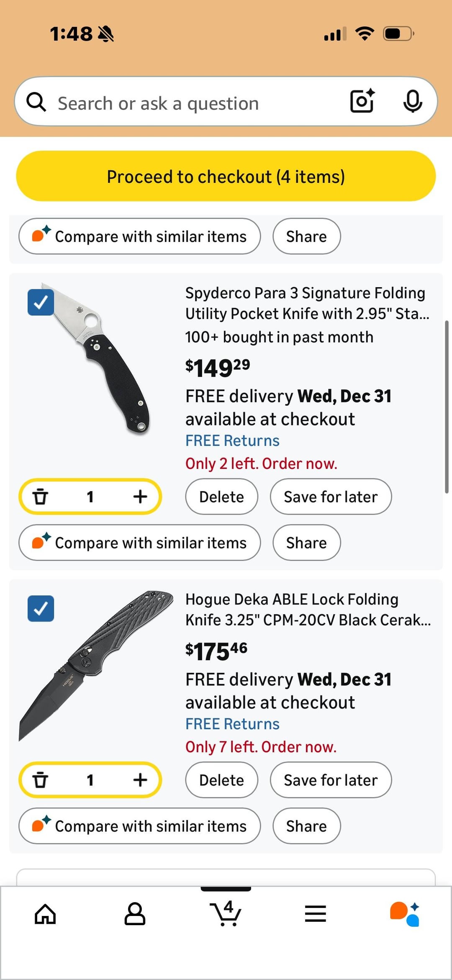Click FREE Returns link under Spyderco knife
Image resolution: width=452 pixels, height=980 pixels.
[x=232, y=440]
